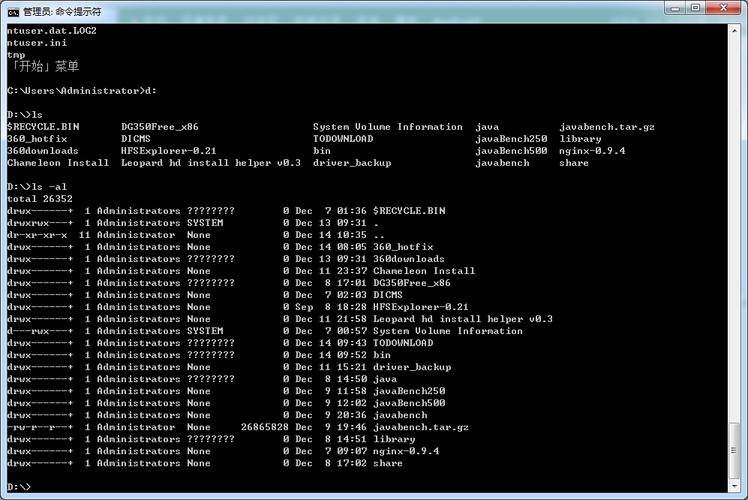
Task: Click 'javabench' entry dated Dec 9 20:36
Action: pos(400,415)
